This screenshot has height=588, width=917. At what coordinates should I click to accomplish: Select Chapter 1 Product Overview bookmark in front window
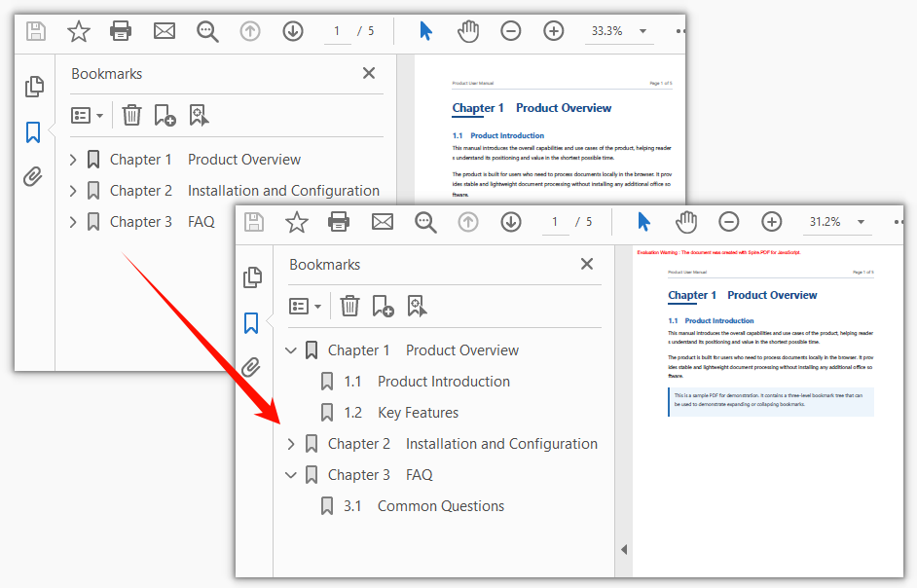[x=423, y=350]
